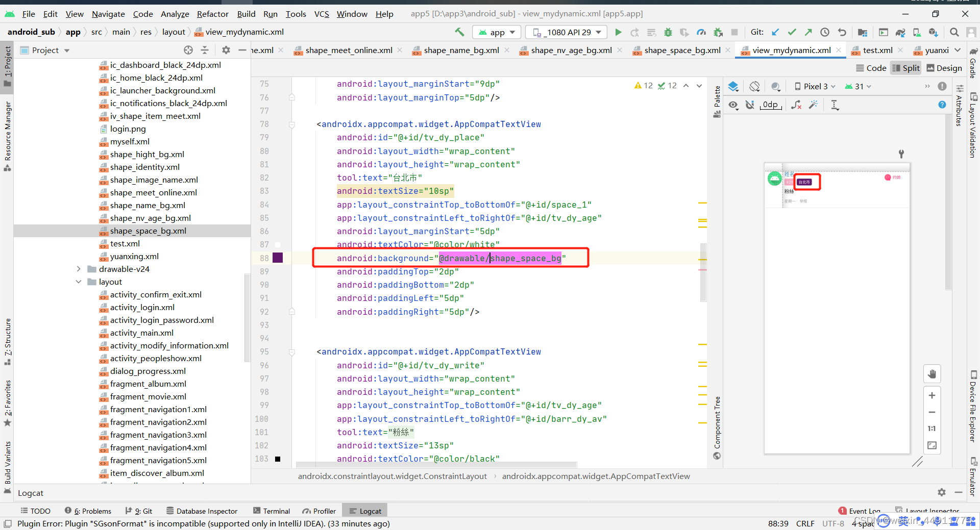This screenshot has width=980, height=530.
Task: Toggle the Resource Manager panel
Action: (8, 136)
